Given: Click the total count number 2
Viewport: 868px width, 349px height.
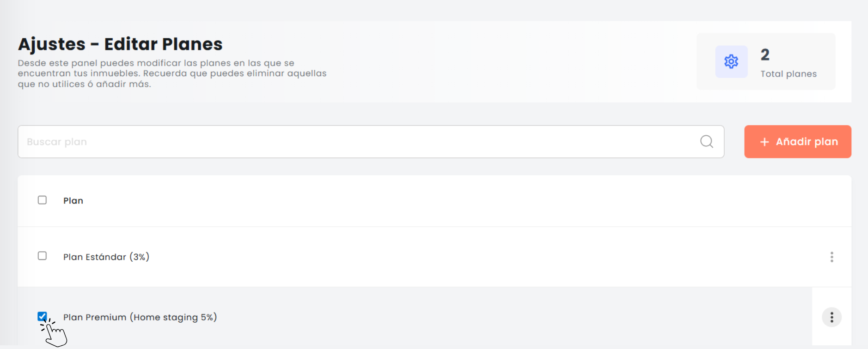Looking at the screenshot, I should 765,54.
